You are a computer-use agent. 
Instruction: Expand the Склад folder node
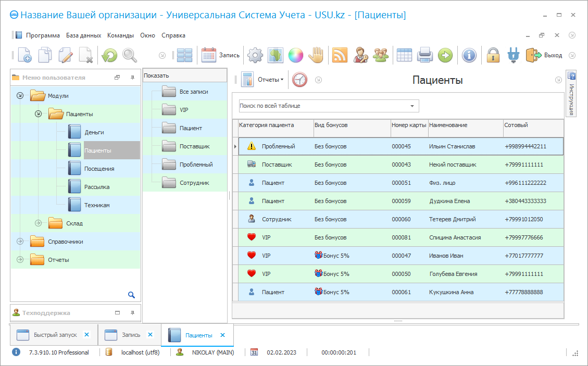pyautogui.click(x=38, y=223)
